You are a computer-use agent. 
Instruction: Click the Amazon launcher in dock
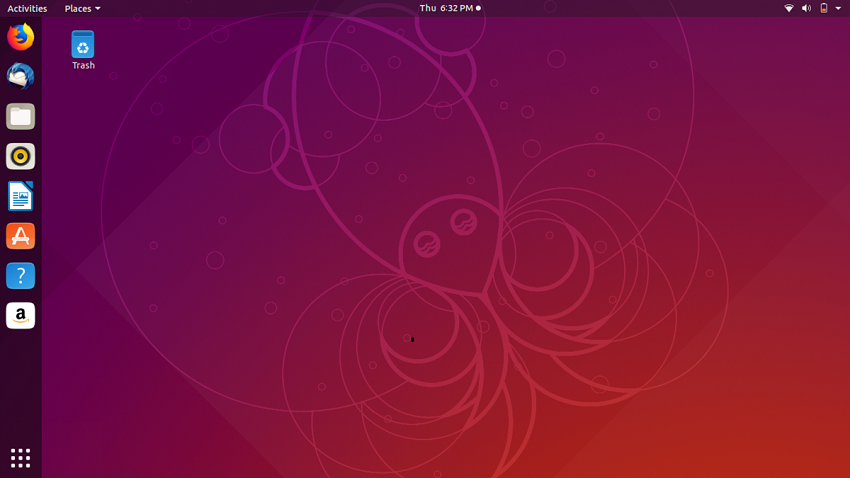pos(20,316)
